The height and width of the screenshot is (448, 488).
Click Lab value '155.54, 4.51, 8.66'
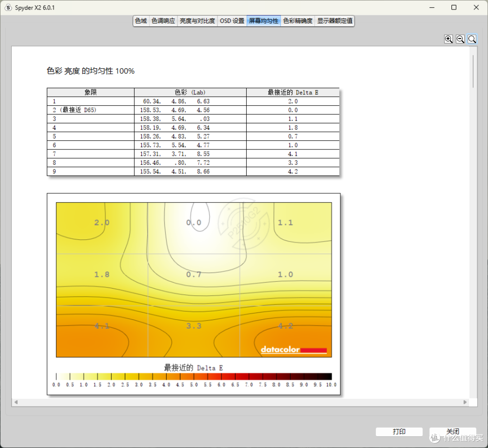click(175, 172)
